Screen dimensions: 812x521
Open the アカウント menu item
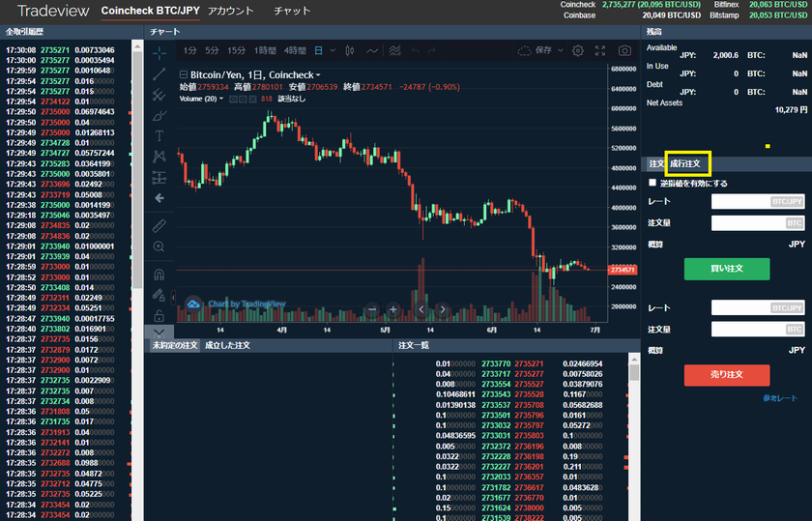point(230,12)
